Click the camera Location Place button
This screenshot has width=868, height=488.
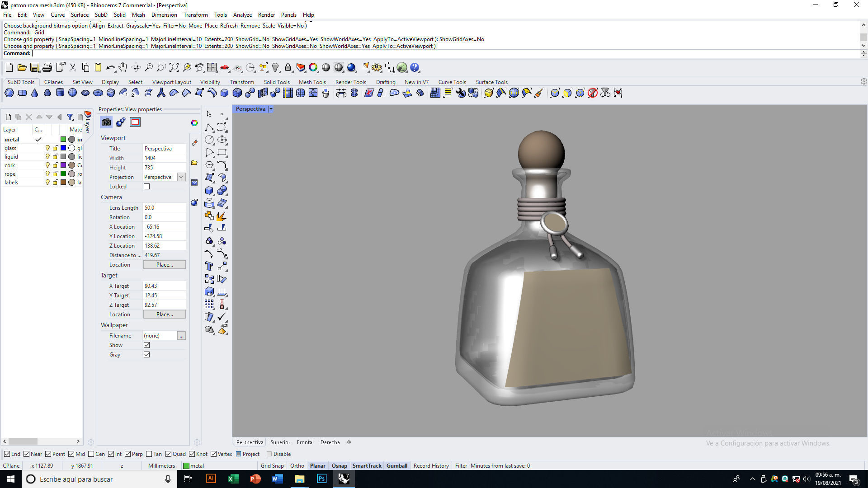165,264
